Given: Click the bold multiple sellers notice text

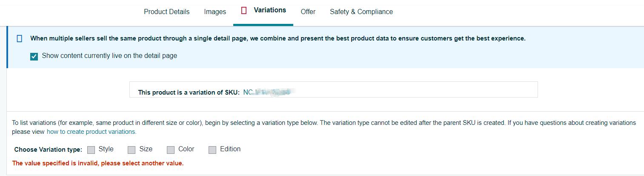Looking at the screenshot, I should pyautogui.click(x=278, y=38).
